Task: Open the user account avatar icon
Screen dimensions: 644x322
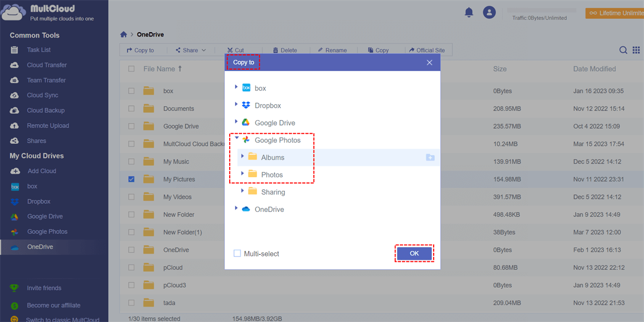Action: pyautogui.click(x=489, y=12)
